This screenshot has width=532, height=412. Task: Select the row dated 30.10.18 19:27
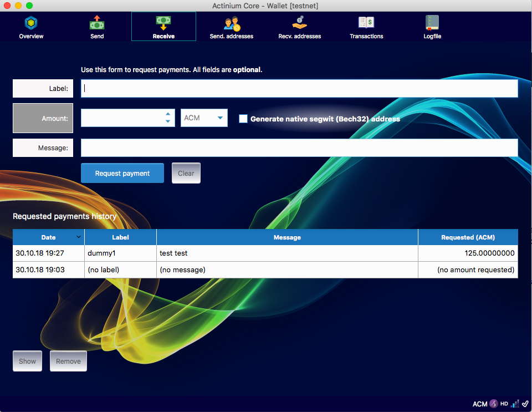[265, 253]
